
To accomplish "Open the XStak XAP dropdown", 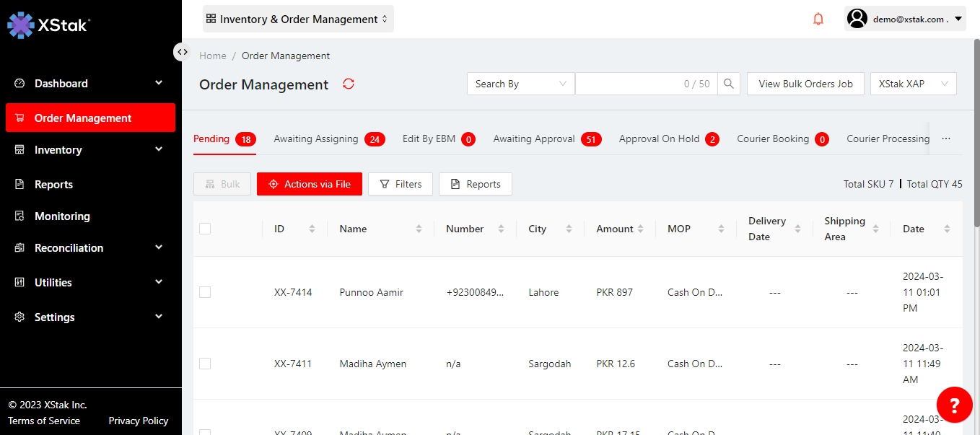I will (913, 84).
